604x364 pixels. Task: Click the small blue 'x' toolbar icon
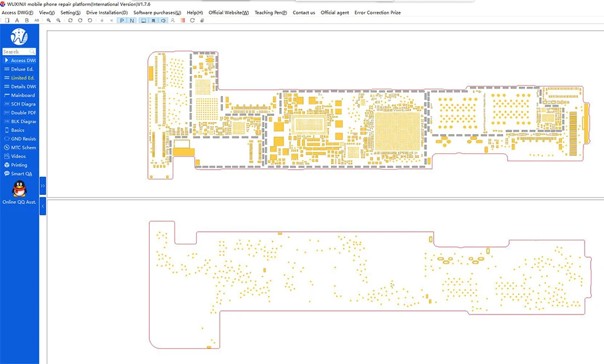(112, 21)
